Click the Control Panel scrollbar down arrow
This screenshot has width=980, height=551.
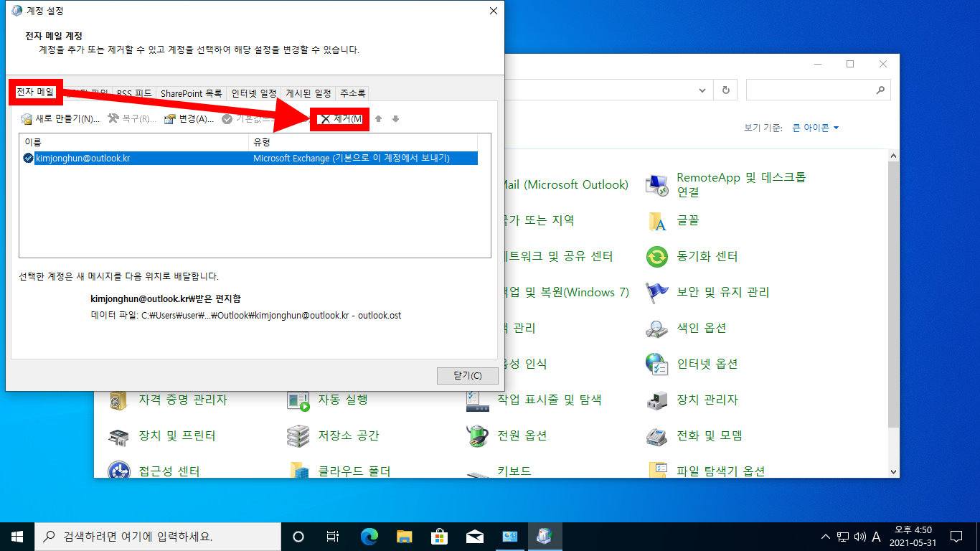click(893, 471)
